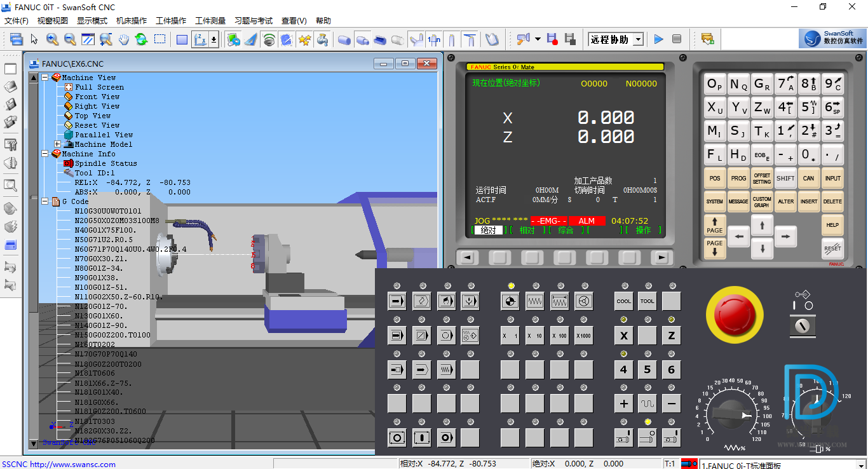The image size is (868, 469).
Task: Select the X axis button on panel
Action: [624, 336]
